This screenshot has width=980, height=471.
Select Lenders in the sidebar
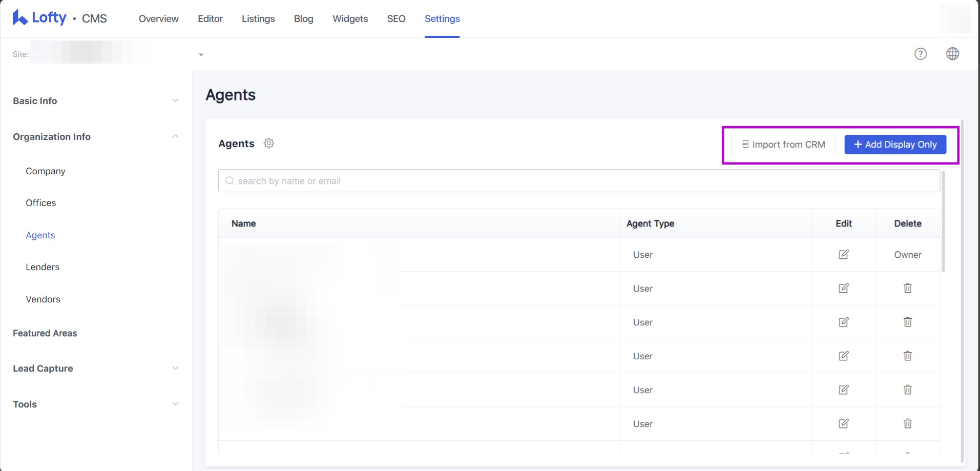pos(43,267)
